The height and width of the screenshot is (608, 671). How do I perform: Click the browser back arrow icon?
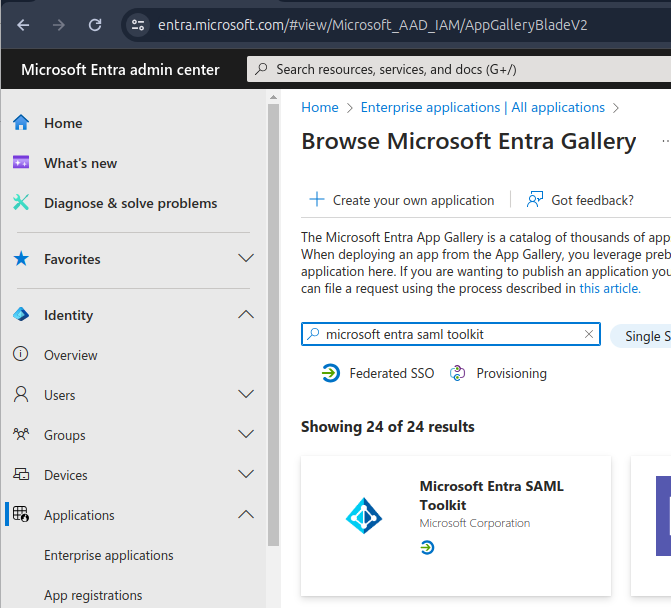coord(23,25)
